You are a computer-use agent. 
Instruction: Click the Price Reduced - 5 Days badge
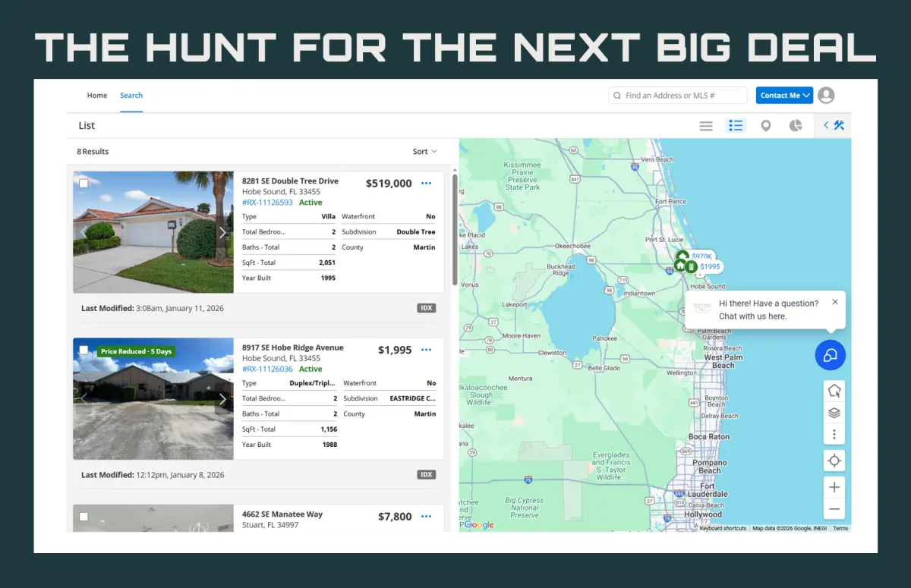(x=137, y=351)
